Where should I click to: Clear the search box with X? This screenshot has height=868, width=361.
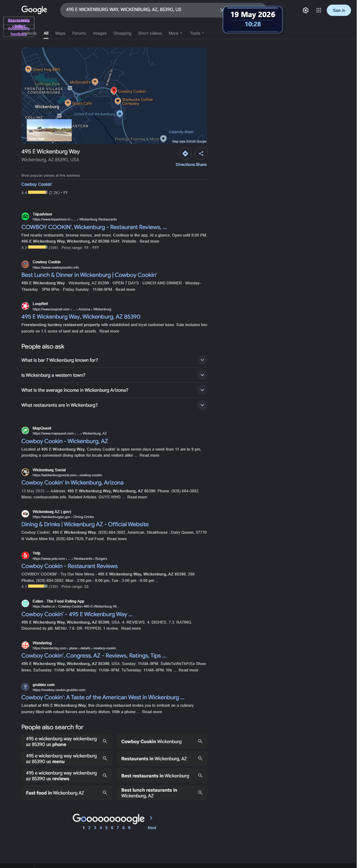click(x=222, y=10)
